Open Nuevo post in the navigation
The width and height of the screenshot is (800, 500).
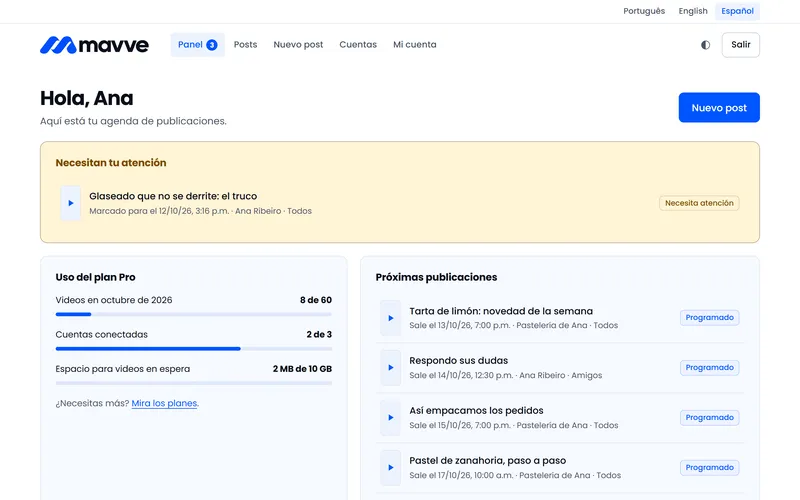tap(298, 45)
